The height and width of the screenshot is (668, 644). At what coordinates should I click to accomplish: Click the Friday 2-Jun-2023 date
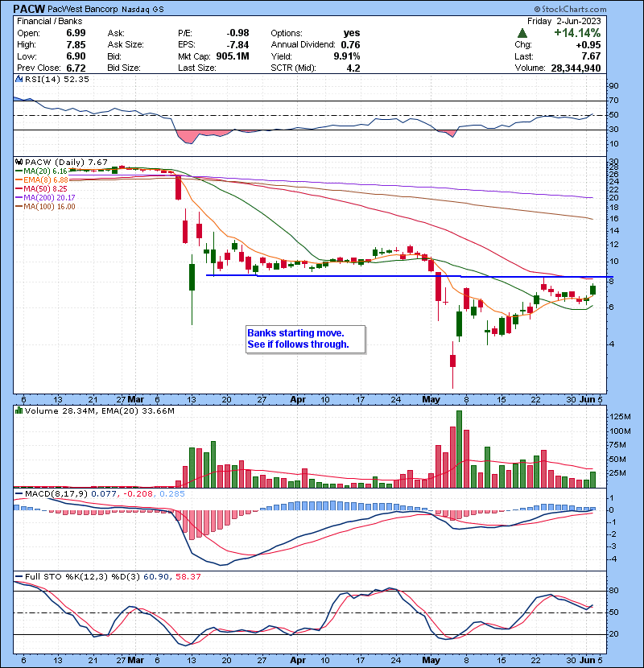[x=563, y=21]
